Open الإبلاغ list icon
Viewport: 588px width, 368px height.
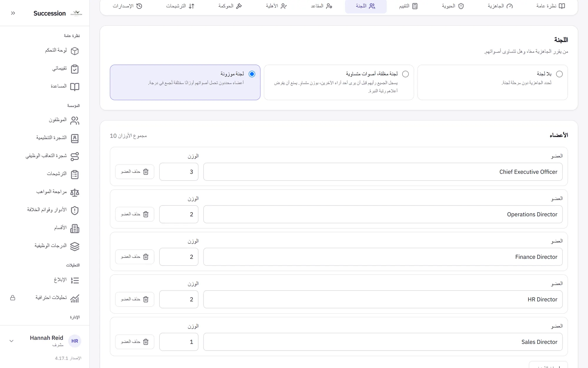tap(75, 280)
